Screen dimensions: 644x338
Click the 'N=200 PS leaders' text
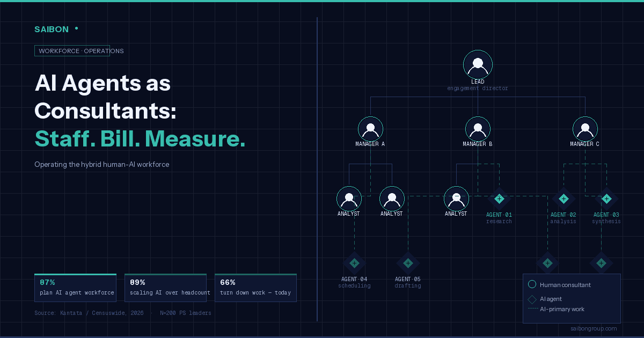186,313
